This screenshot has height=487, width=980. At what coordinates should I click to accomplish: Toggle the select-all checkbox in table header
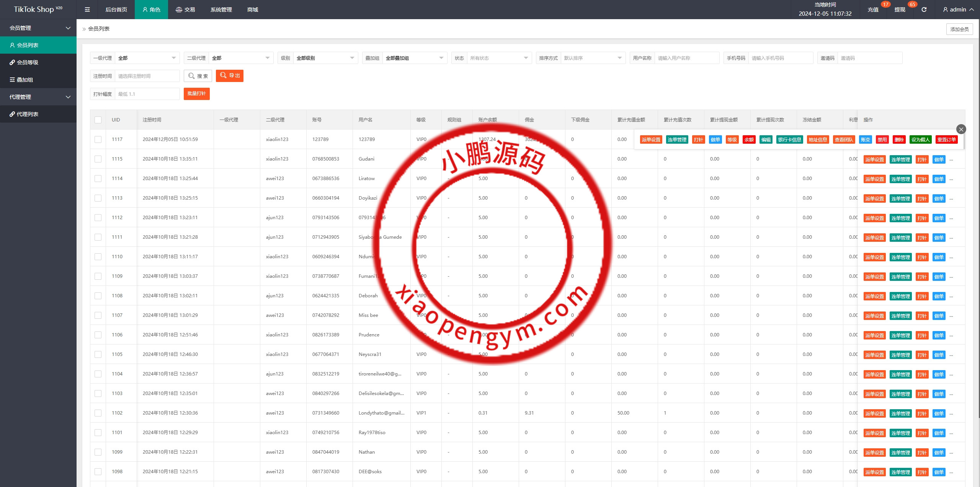pyautogui.click(x=98, y=120)
